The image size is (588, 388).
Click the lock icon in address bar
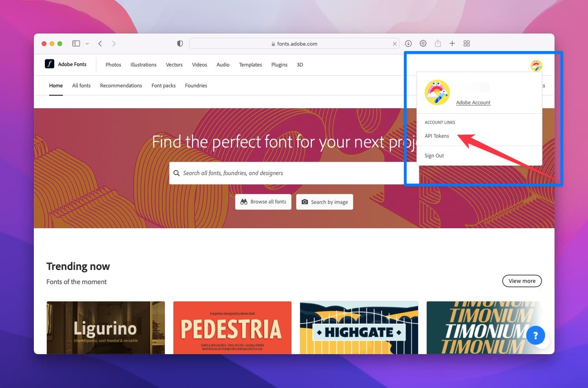click(273, 44)
